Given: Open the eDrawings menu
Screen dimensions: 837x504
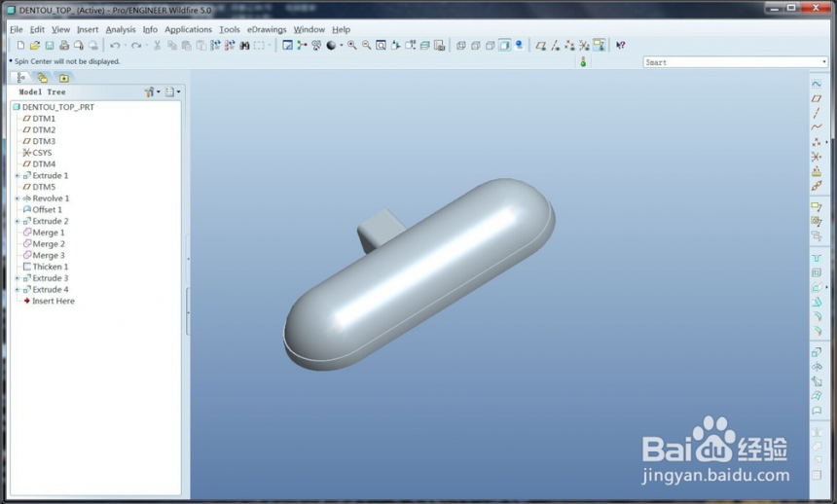Looking at the screenshot, I should coord(267,29).
